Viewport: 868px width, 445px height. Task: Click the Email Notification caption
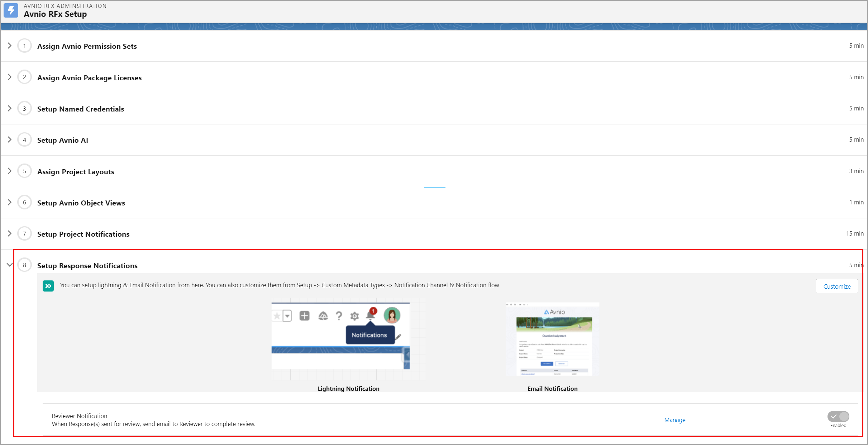pos(552,389)
